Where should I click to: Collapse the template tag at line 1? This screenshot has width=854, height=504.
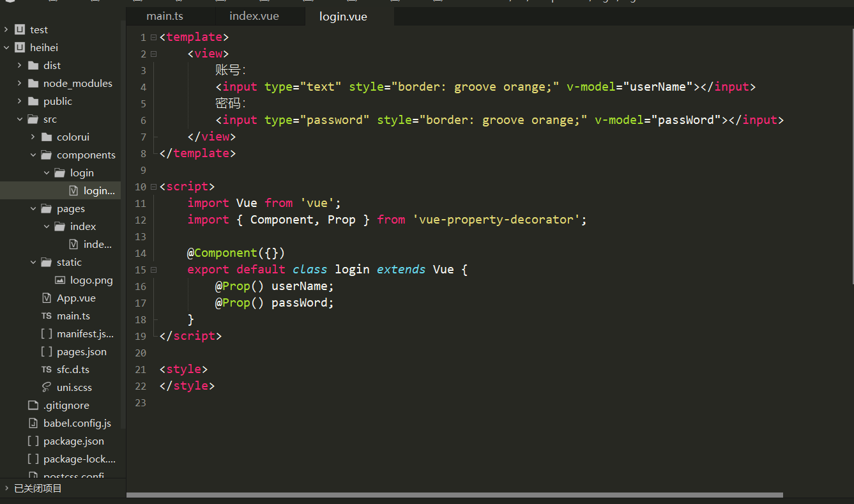coord(153,38)
